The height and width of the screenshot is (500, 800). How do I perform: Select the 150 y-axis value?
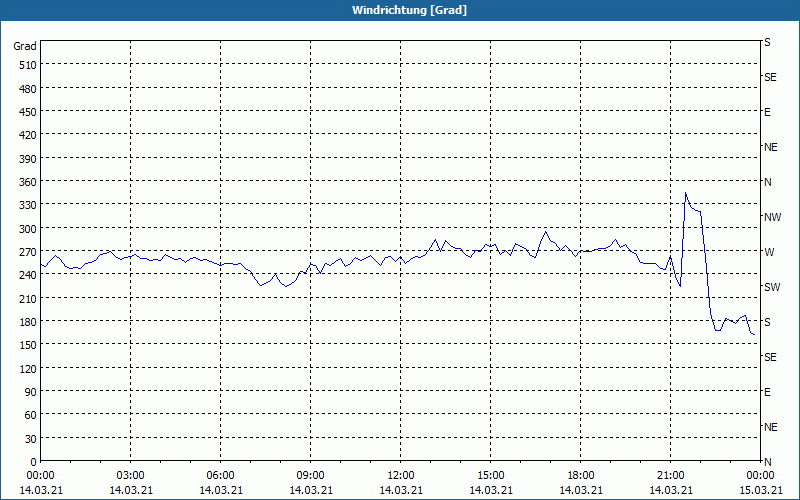pyautogui.click(x=28, y=345)
